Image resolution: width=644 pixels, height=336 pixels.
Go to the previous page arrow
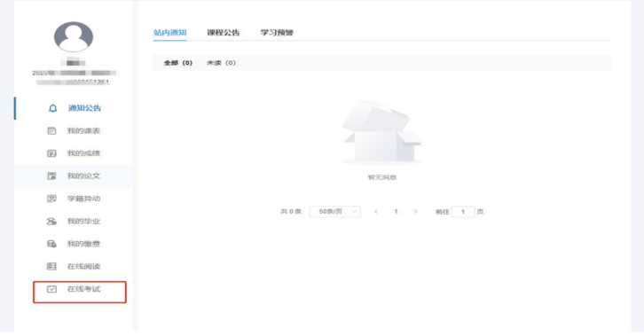[x=376, y=212]
